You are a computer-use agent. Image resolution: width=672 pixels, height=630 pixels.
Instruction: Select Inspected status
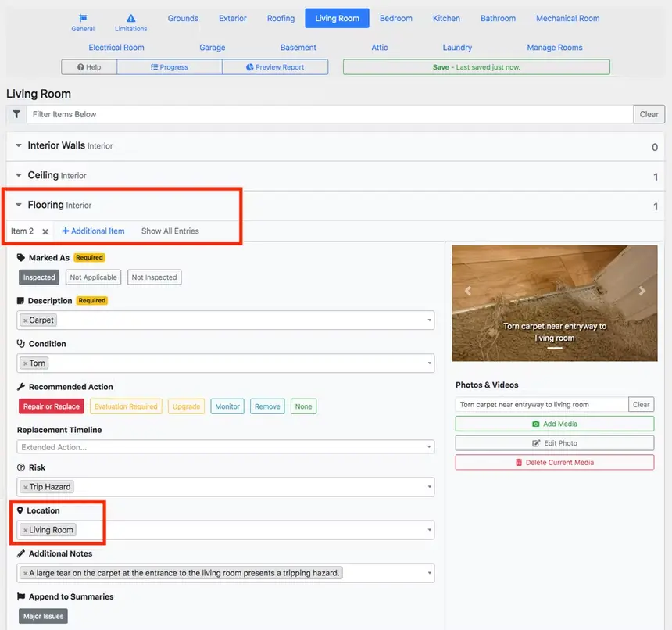[39, 277]
